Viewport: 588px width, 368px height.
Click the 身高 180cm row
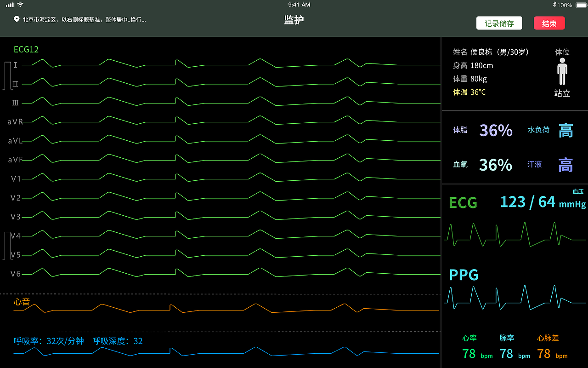coord(473,65)
